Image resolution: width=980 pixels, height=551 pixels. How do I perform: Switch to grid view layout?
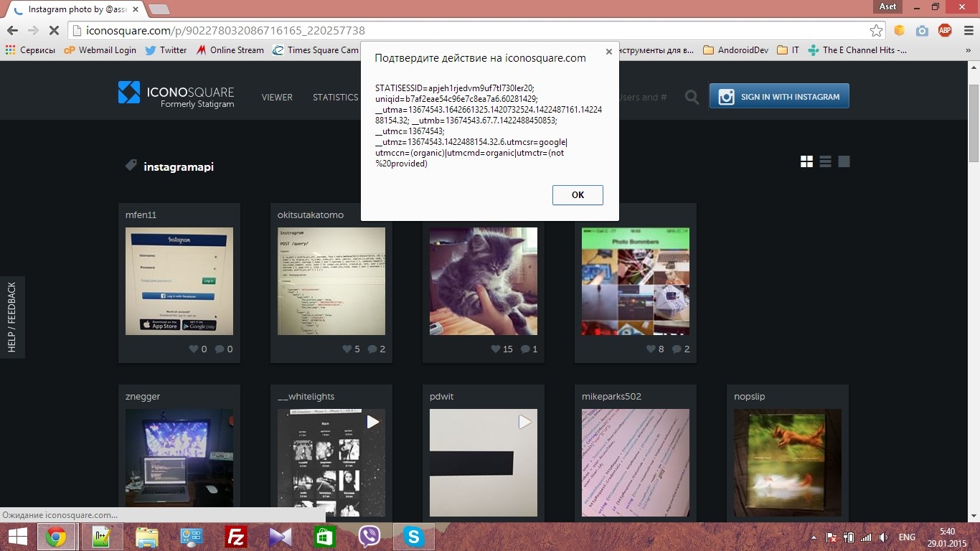806,161
